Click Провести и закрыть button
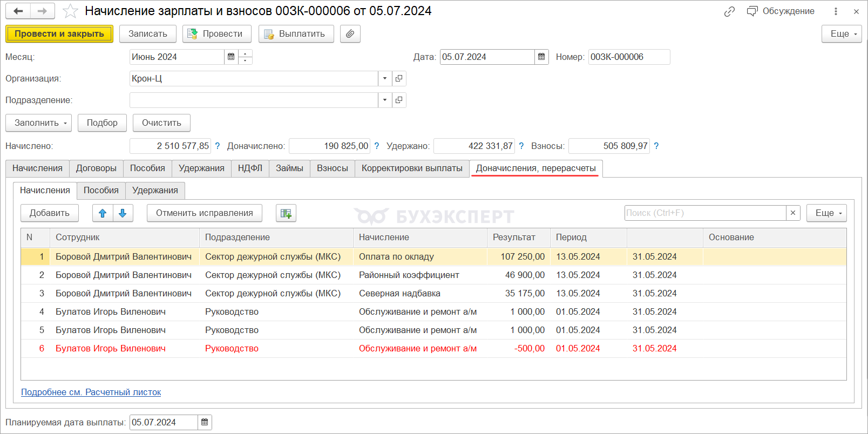 click(x=59, y=33)
